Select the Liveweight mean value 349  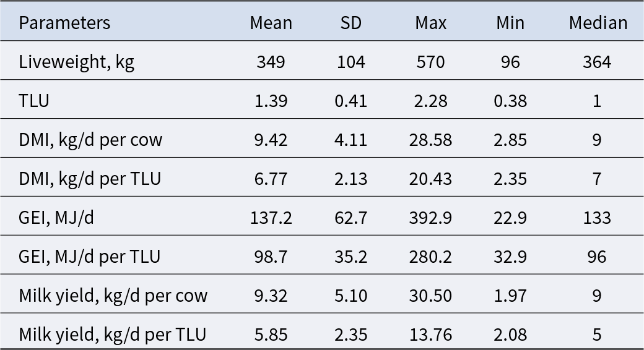pyautogui.click(x=271, y=62)
